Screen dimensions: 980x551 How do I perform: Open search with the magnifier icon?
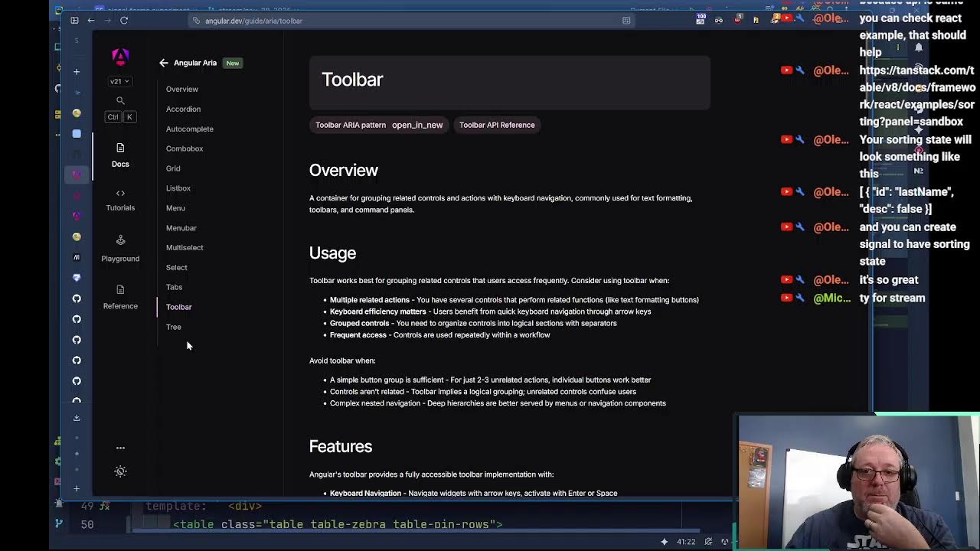pos(120,101)
